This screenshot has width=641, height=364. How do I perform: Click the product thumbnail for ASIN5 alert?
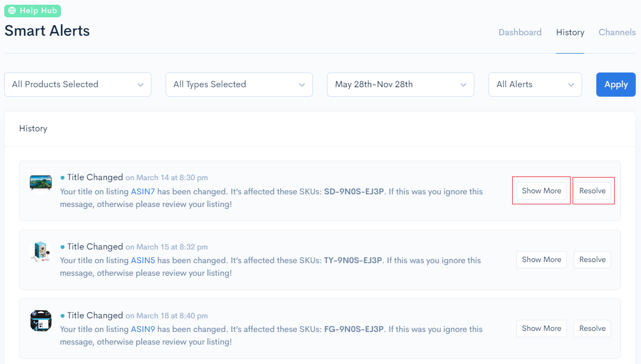[x=40, y=252]
